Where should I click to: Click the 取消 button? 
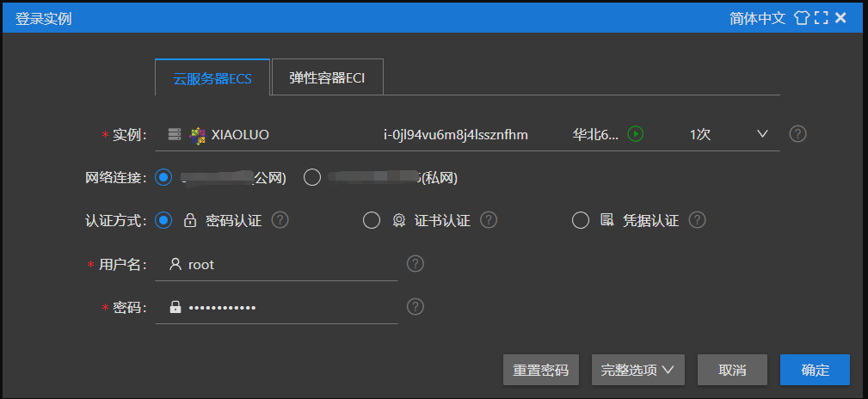click(x=732, y=370)
